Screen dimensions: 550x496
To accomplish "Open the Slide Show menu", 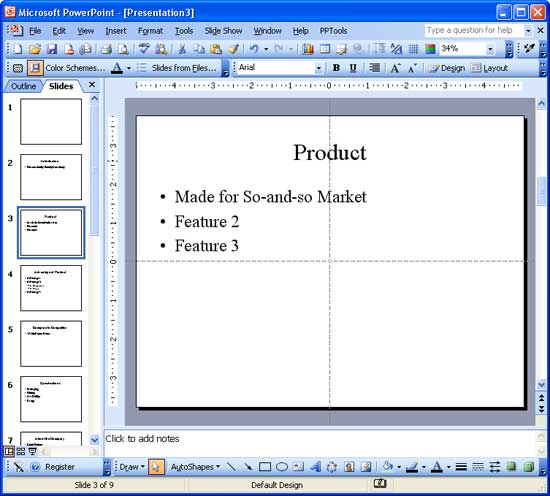I will click(x=223, y=31).
